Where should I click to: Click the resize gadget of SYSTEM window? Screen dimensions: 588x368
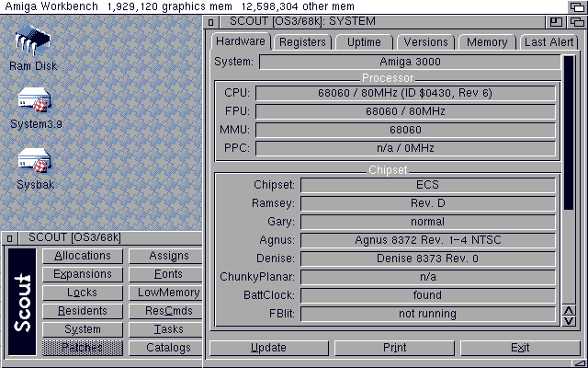click(580, 362)
